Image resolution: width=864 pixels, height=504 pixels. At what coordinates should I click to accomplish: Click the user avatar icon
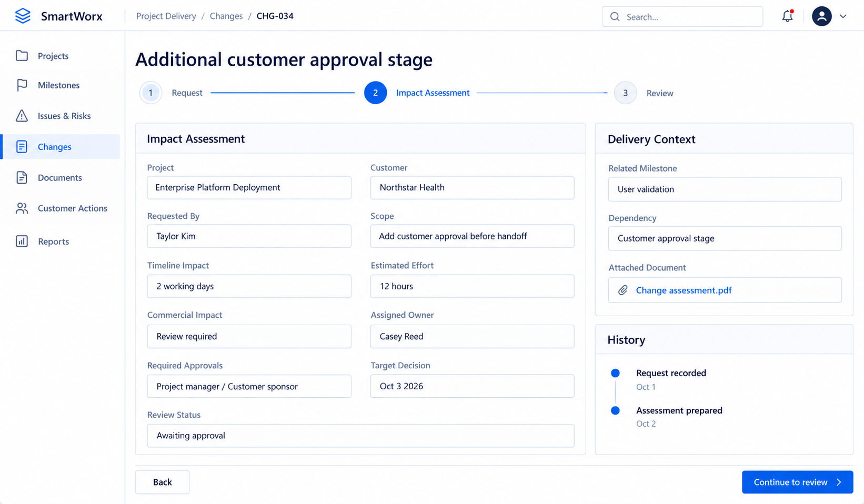point(821,16)
